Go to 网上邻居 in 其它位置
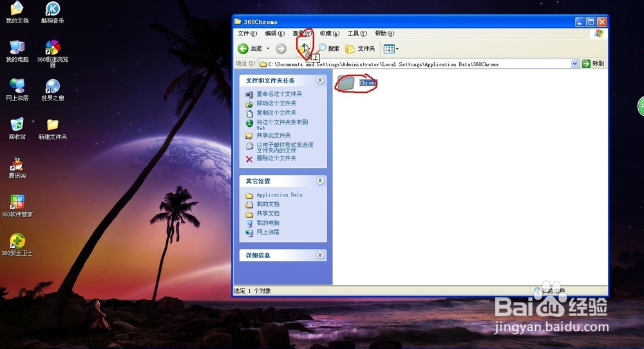The width and height of the screenshot is (644, 349). (x=268, y=232)
